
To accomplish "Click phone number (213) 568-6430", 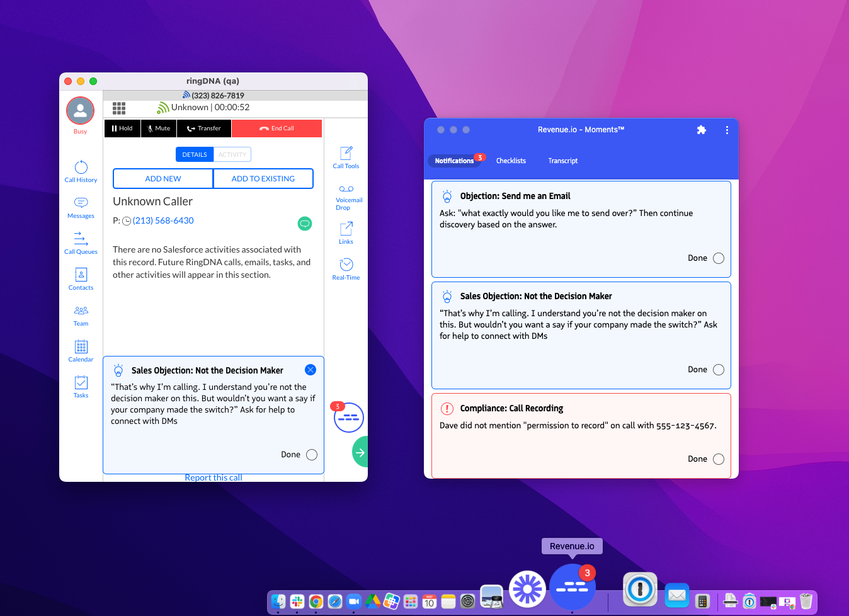I will pyautogui.click(x=163, y=220).
